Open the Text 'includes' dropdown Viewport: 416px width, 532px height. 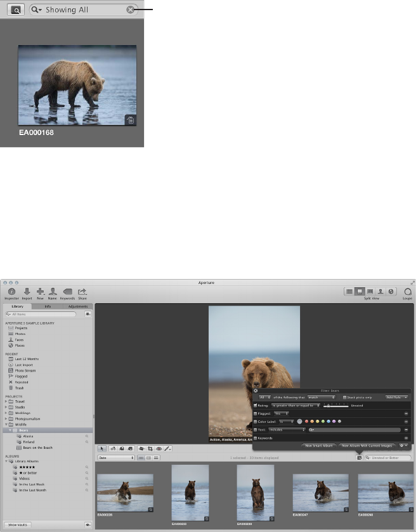(x=287, y=430)
